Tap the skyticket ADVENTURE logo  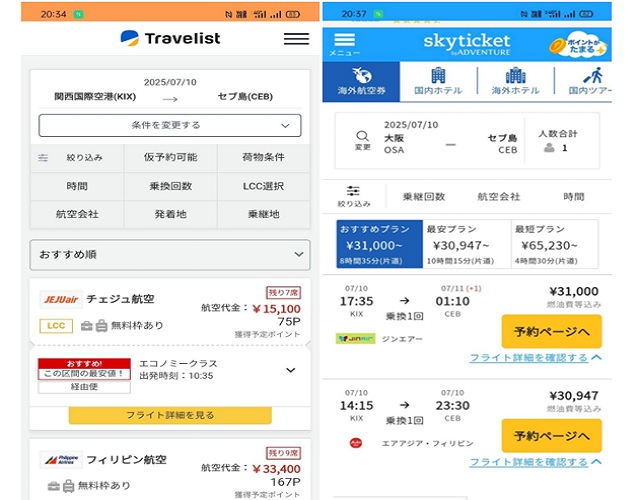(467, 44)
